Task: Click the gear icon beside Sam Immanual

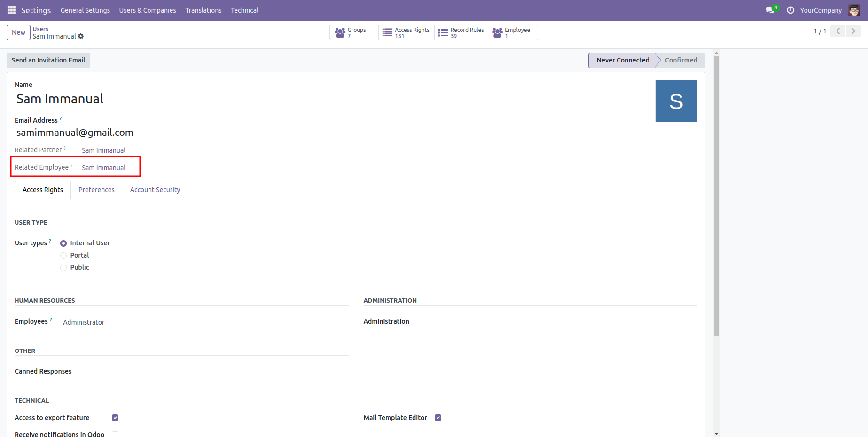Action: [x=81, y=36]
